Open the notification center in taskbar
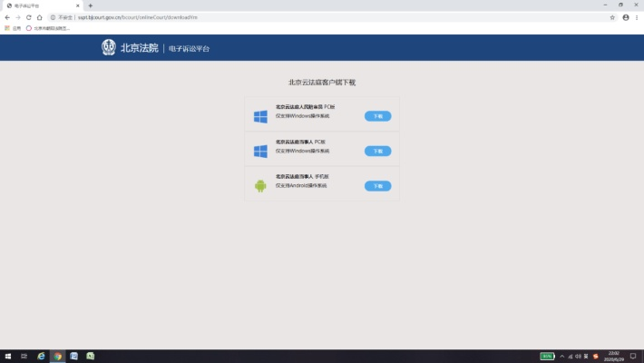644x363 pixels. tap(633, 356)
